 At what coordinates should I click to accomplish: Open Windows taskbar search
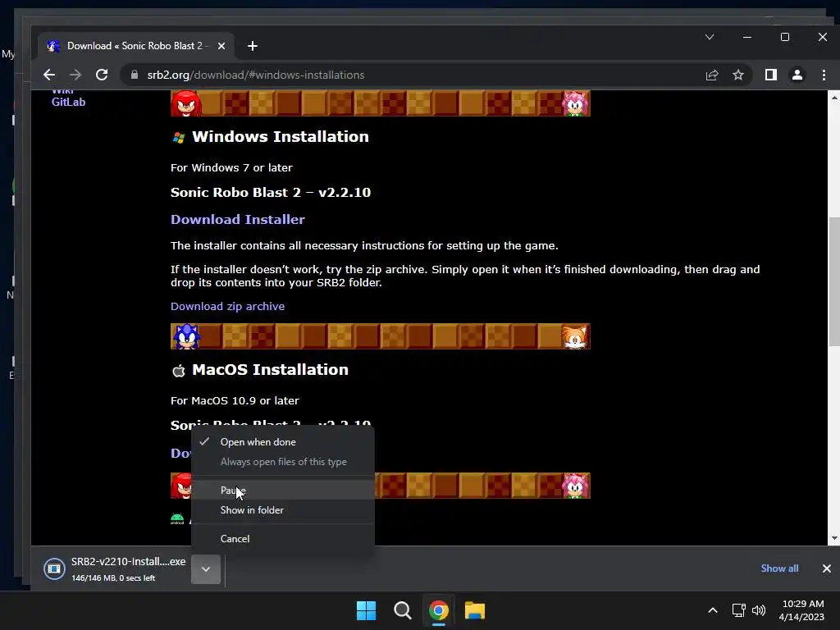pyautogui.click(x=402, y=610)
